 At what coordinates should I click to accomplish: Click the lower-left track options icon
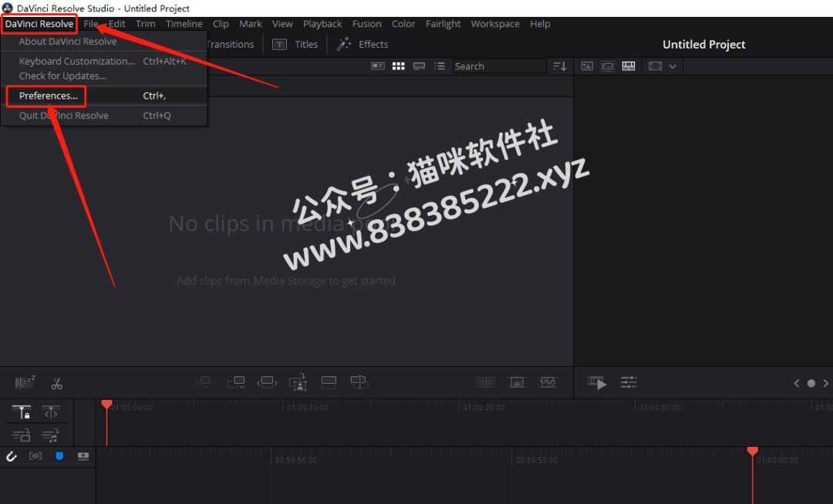(x=22, y=435)
